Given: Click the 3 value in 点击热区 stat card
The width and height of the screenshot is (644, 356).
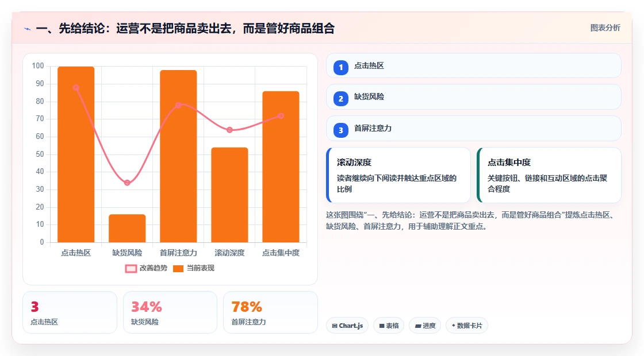Looking at the screenshot, I should click(x=34, y=307).
